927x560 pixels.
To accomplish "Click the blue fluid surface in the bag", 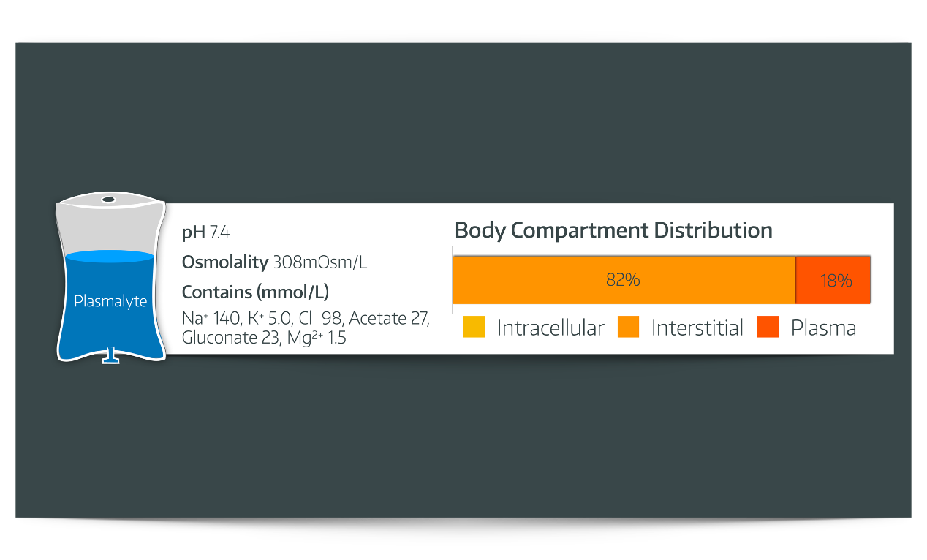I will 110,257.
